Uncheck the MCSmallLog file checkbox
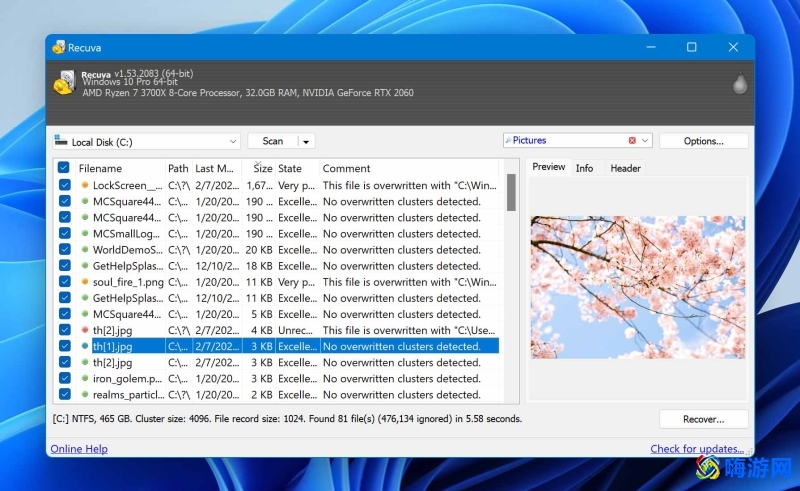800x491 pixels. pyautogui.click(x=65, y=233)
